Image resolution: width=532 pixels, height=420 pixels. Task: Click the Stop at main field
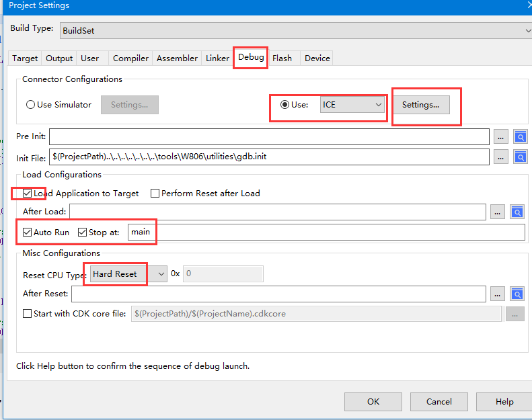click(326, 233)
